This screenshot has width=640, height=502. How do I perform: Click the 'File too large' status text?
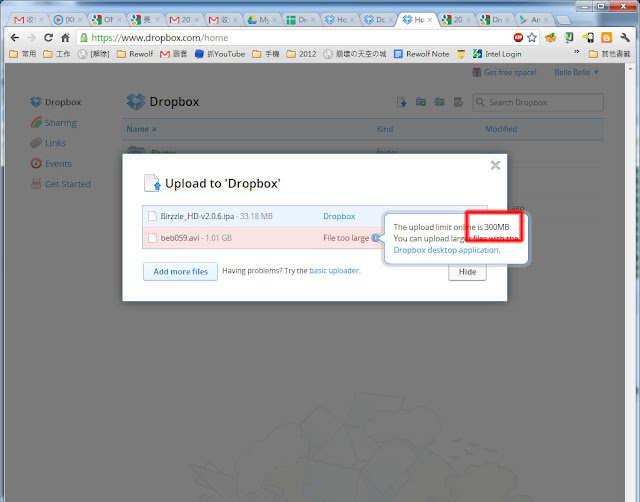point(346,238)
